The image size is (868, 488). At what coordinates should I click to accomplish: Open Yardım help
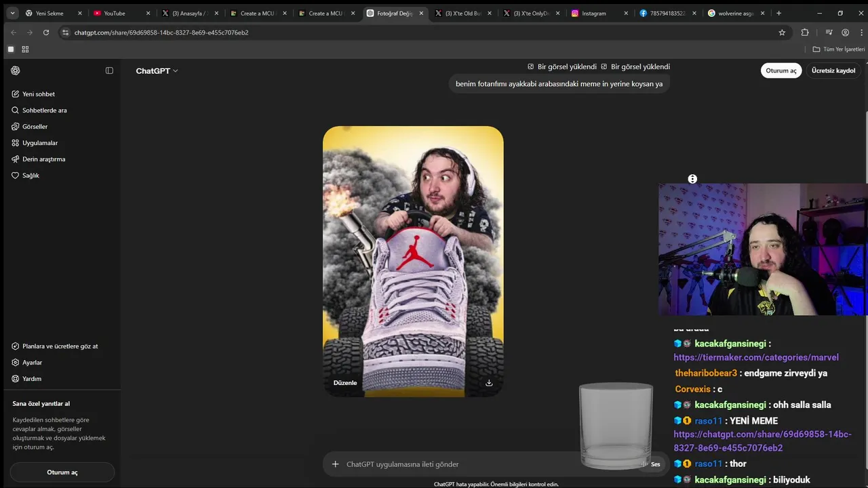click(62, 379)
